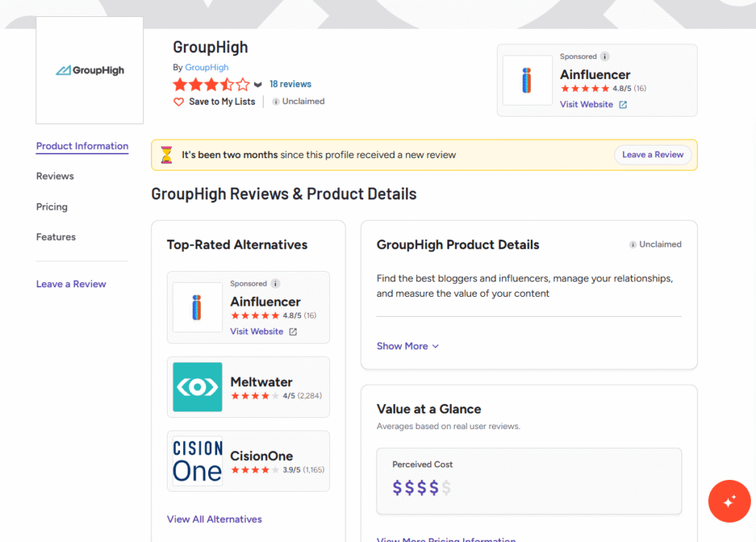
Task: Click the 'Value at a Glance' heading
Action: [429, 409]
